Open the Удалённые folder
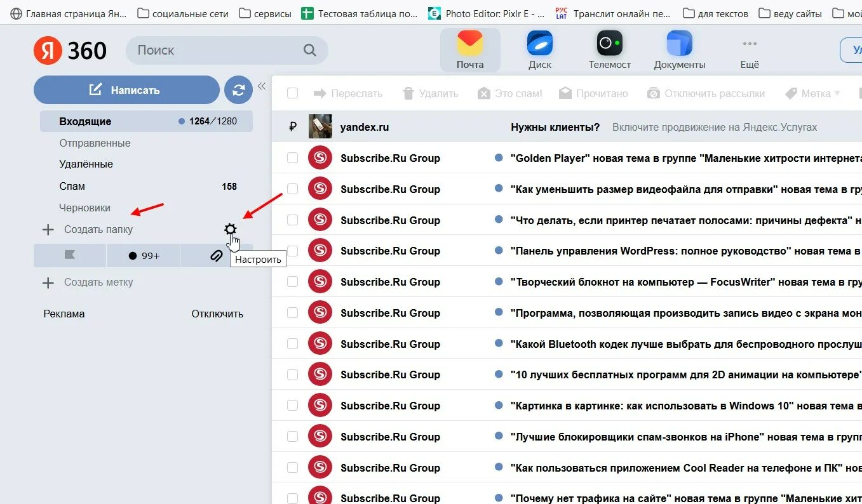The height and width of the screenshot is (504, 862). point(86,164)
